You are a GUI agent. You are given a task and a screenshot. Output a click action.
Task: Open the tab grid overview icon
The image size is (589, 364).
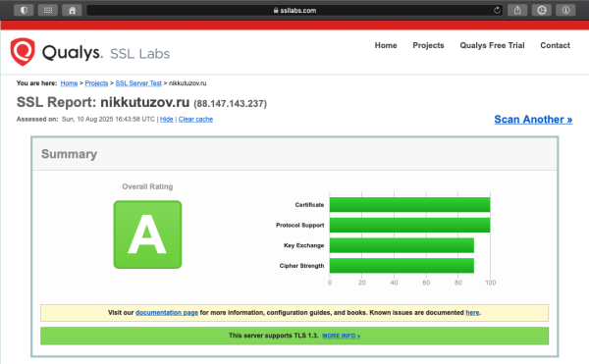pos(48,10)
